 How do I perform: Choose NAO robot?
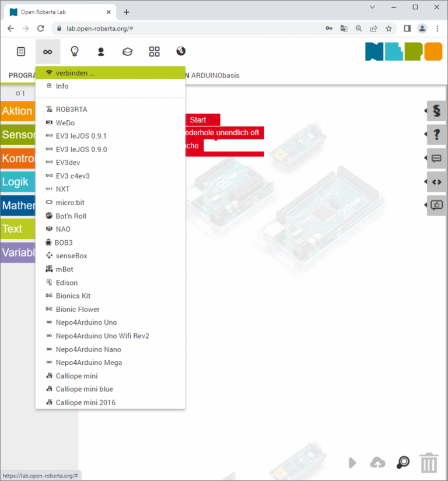(x=110, y=230)
